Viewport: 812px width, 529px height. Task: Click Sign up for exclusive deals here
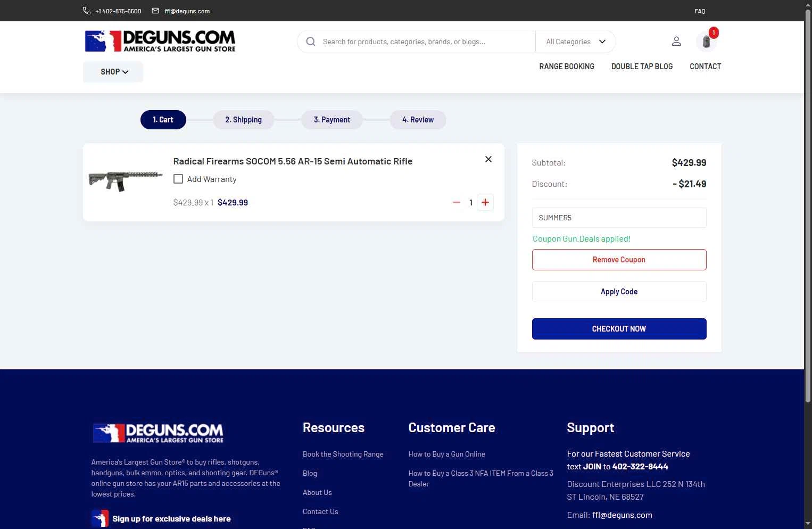click(x=171, y=519)
